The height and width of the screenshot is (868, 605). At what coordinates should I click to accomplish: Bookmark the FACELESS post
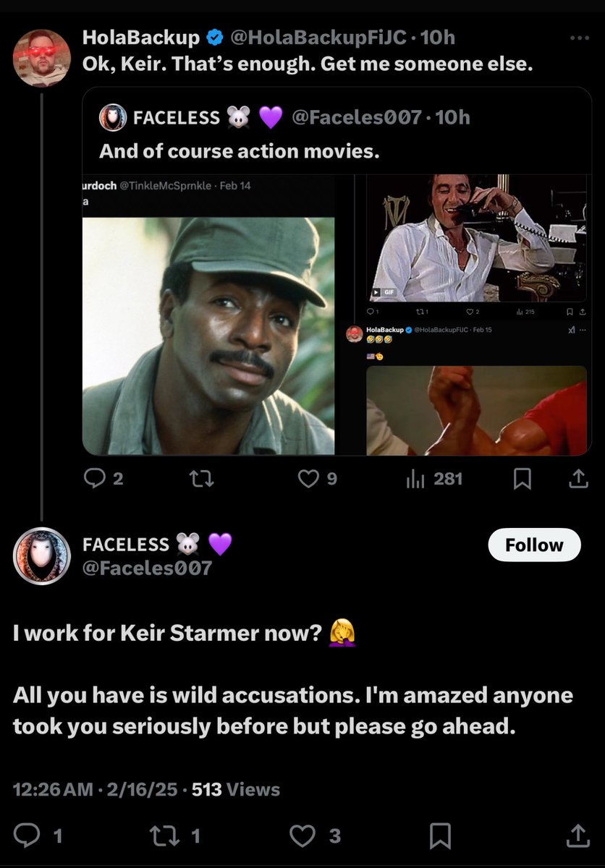point(440,836)
